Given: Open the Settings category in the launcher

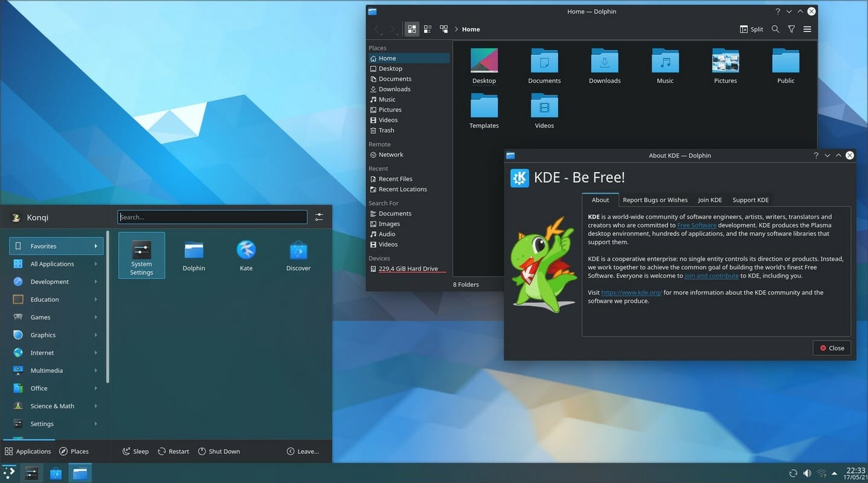Looking at the screenshot, I should [x=56, y=424].
